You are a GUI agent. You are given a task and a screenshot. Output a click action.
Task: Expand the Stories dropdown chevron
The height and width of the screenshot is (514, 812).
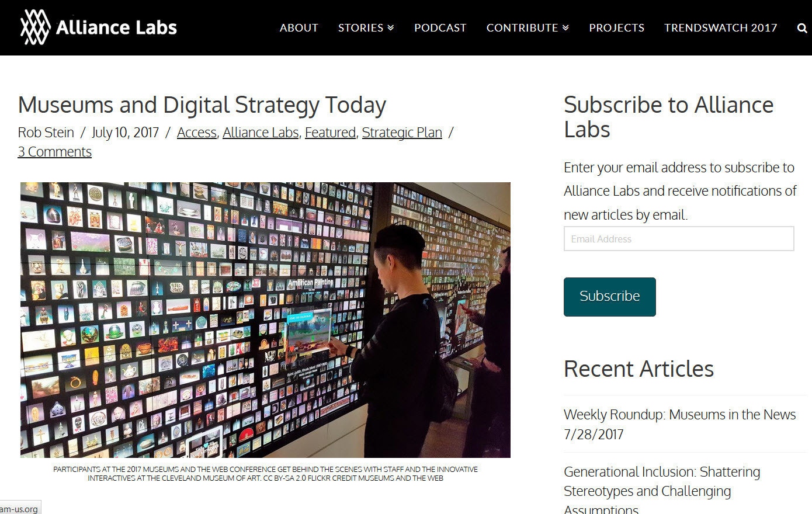point(391,28)
